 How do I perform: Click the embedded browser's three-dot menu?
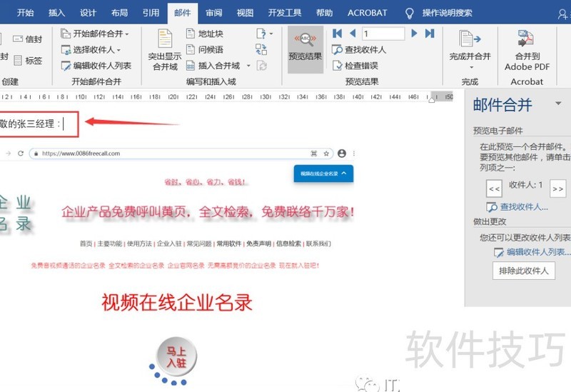point(353,154)
